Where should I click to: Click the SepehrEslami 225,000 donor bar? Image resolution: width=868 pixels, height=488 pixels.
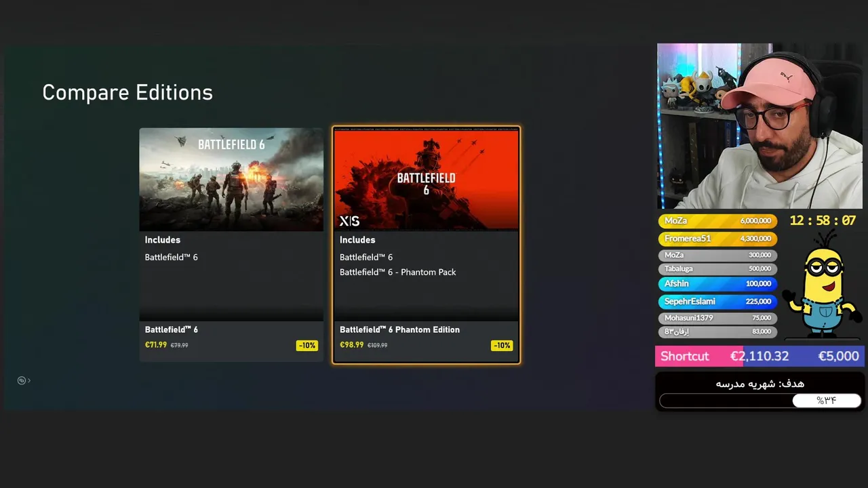[717, 302]
